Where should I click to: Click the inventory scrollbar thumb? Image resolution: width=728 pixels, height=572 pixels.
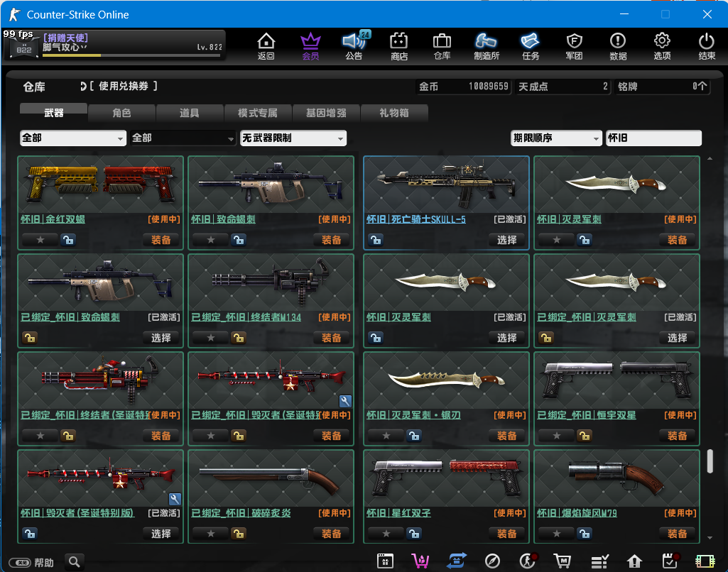tap(710, 461)
